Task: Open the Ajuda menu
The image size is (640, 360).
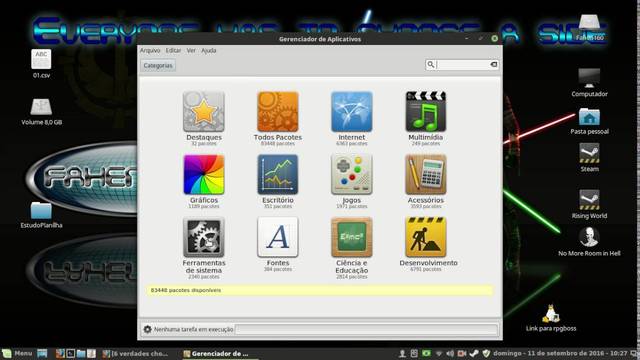Action: coord(209,51)
